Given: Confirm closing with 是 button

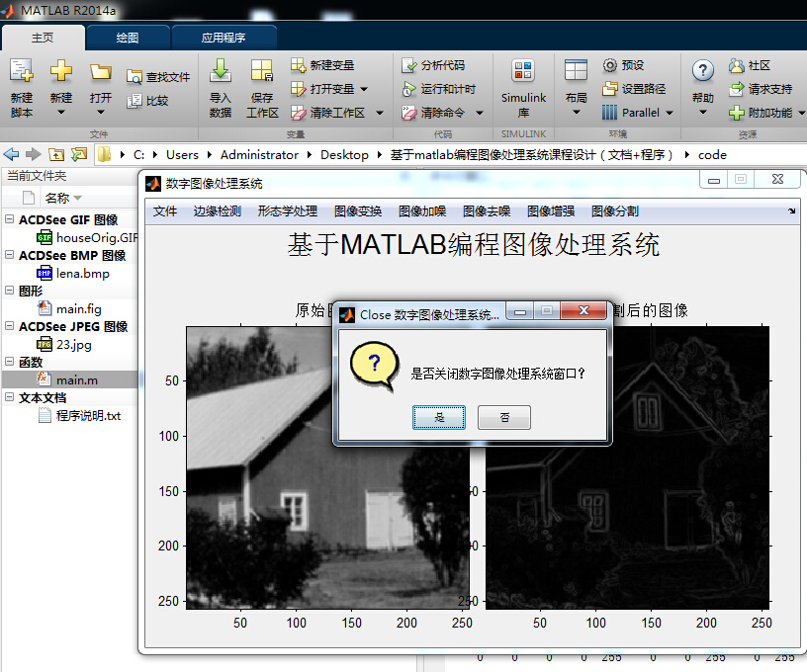Looking at the screenshot, I should click(439, 417).
